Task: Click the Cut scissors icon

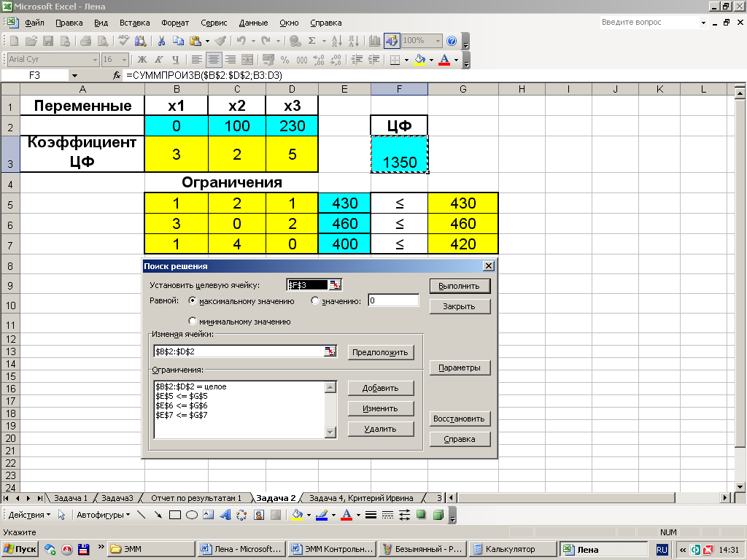Action: tap(160, 41)
